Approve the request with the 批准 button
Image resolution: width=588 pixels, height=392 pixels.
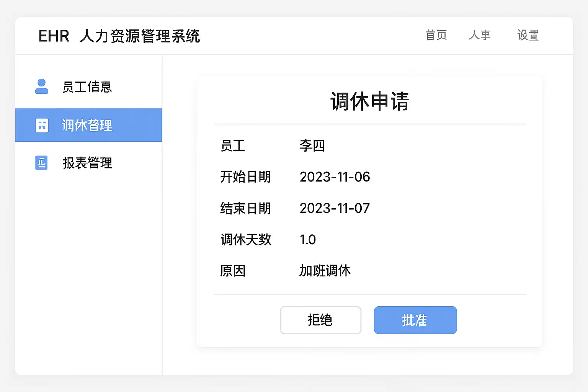click(415, 320)
